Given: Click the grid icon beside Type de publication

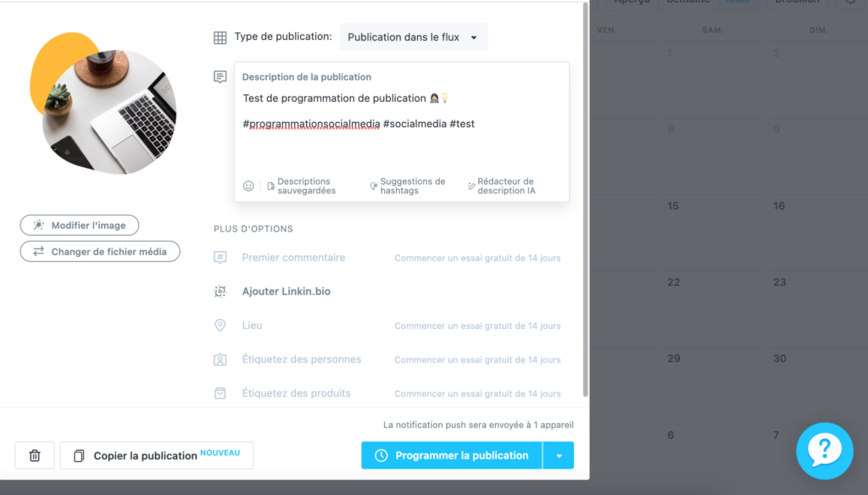Looking at the screenshot, I should [x=220, y=37].
